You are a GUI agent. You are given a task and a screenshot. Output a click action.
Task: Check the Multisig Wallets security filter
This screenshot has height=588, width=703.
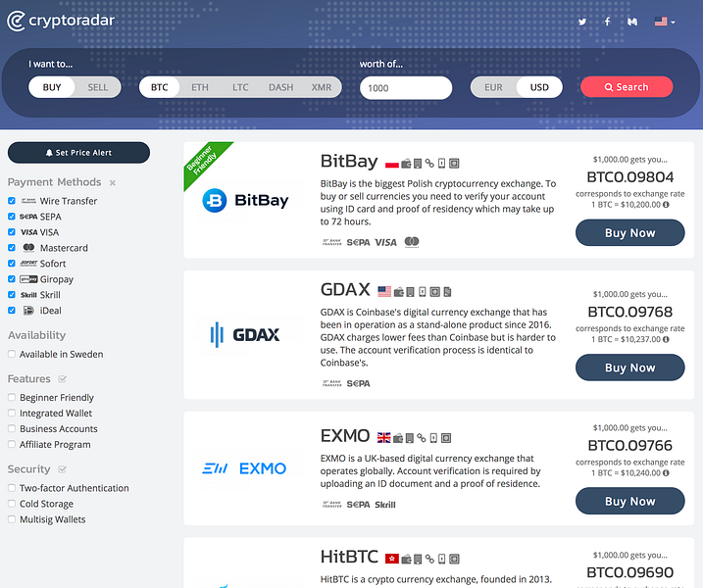point(12,519)
